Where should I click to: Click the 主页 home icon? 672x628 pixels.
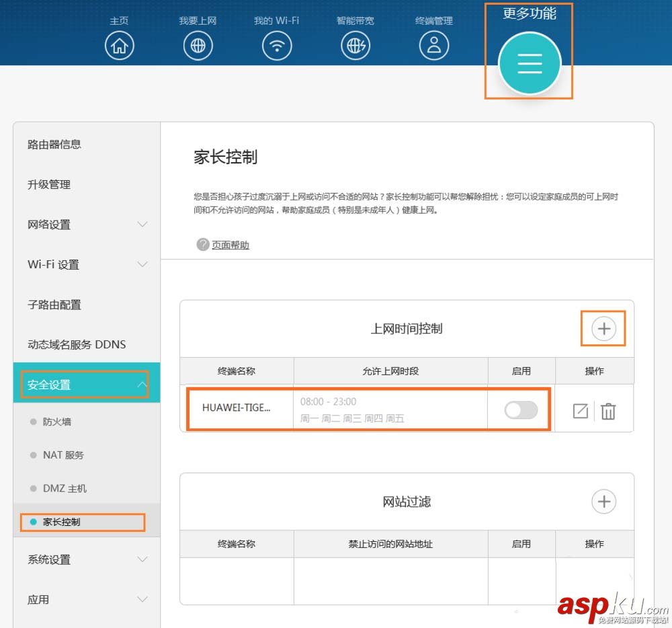120,45
